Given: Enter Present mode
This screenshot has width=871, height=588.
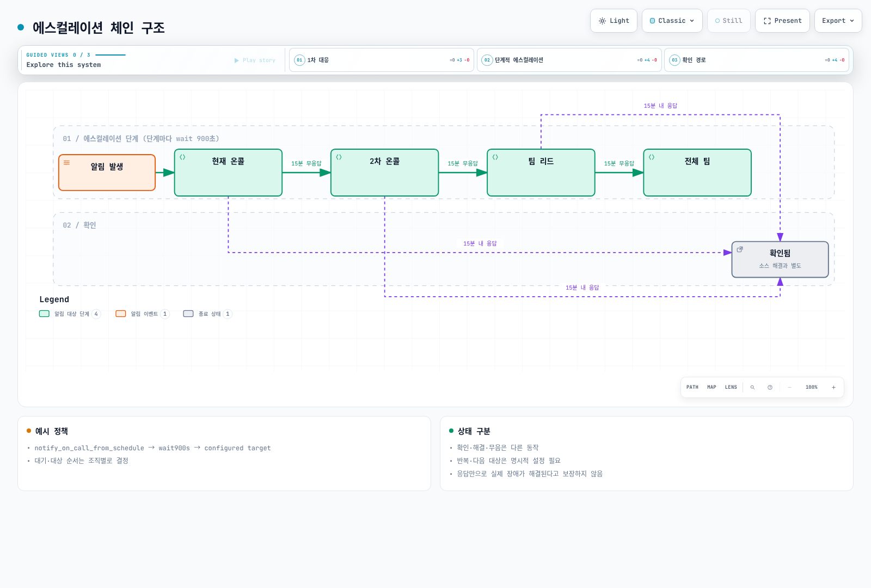Looking at the screenshot, I should click(x=782, y=21).
